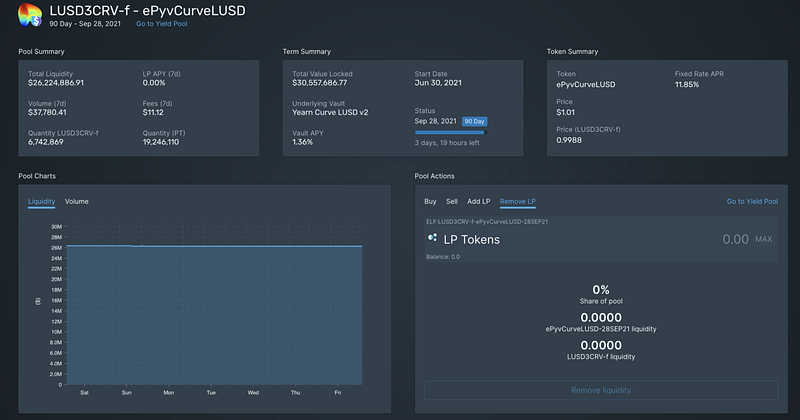The image size is (800, 420).
Task: Switch to the Liquidity chart tab
Action: (41, 202)
